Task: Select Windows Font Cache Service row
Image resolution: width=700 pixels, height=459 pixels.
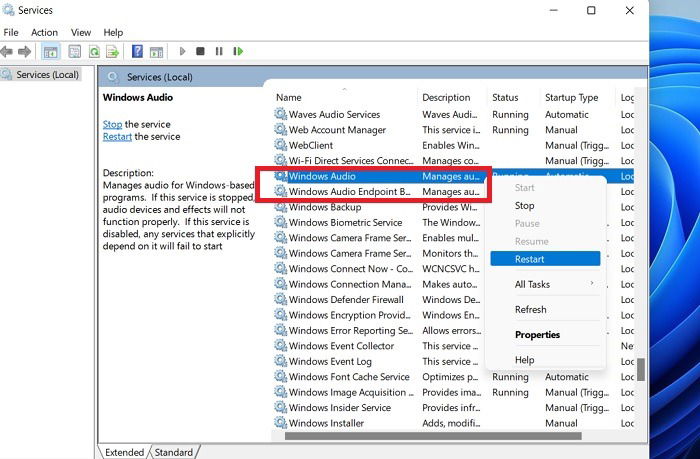Action: [x=453, y=377]
